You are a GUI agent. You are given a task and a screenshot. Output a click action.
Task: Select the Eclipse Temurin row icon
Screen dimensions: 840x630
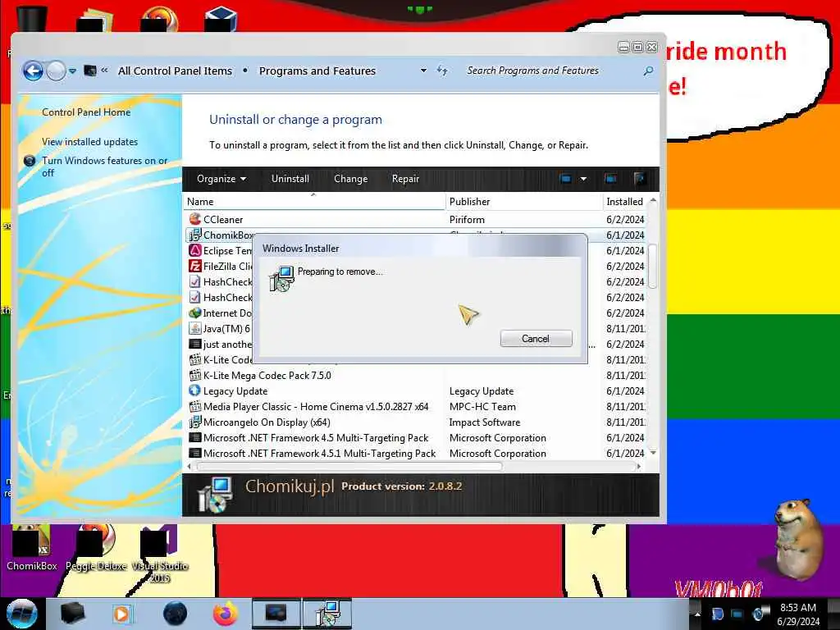pos(195,250)
